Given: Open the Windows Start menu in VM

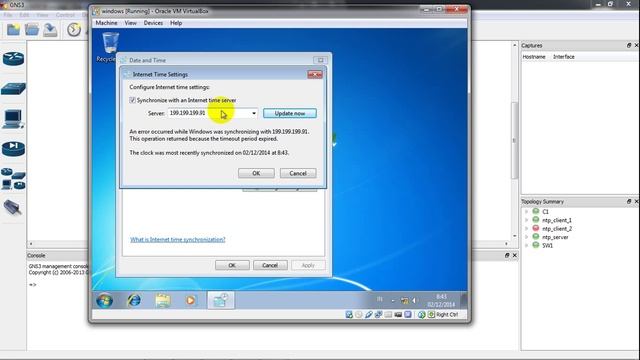Looking at the screenshot, I should [x=105, y=301].
